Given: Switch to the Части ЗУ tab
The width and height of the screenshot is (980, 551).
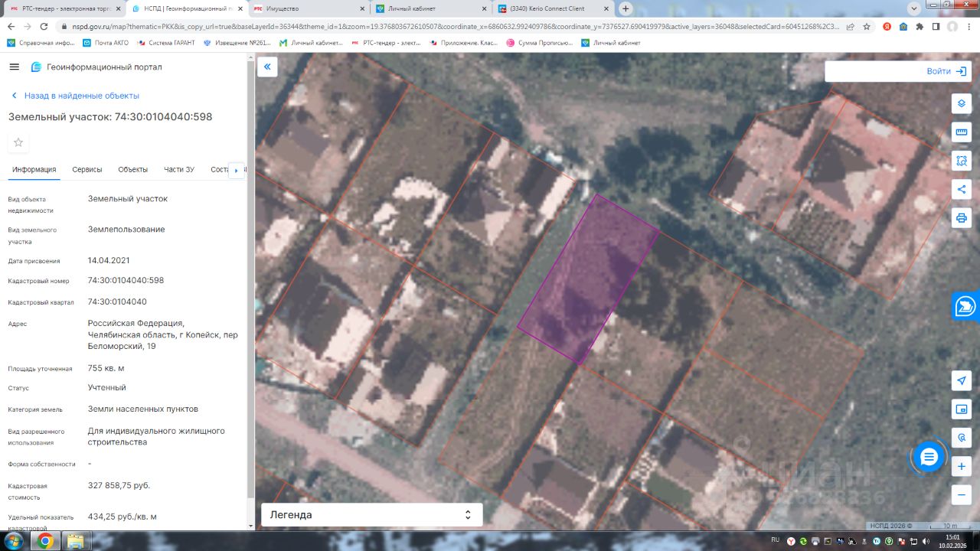Looking at the screenshot, I should tap(179, 170).
